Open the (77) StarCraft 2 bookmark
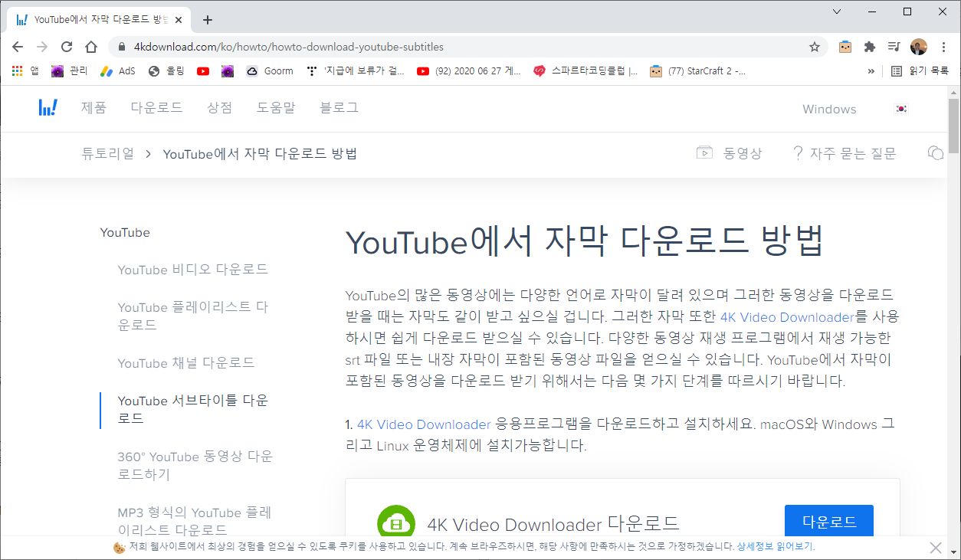Image resolution: width=961 pixels, height=560 pixels. pos(697,70)
